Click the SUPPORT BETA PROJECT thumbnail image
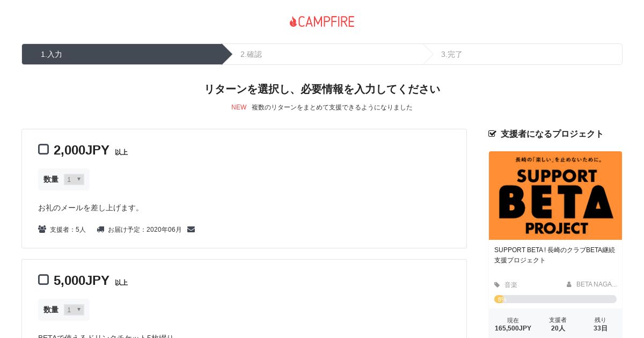Screen dimensions: 644x338 point(555,195)
